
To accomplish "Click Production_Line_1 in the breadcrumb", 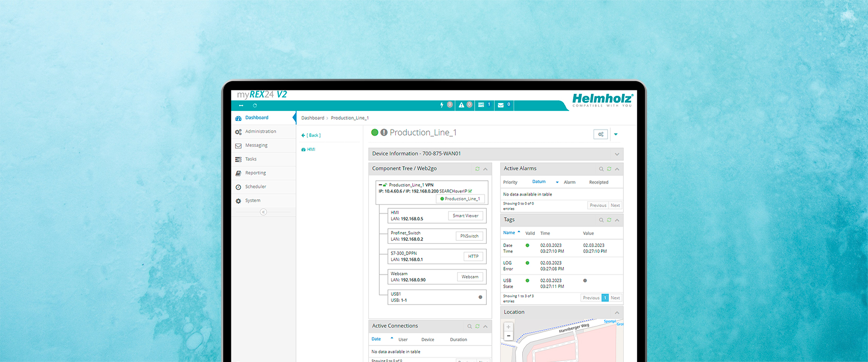I will point(350,118).
